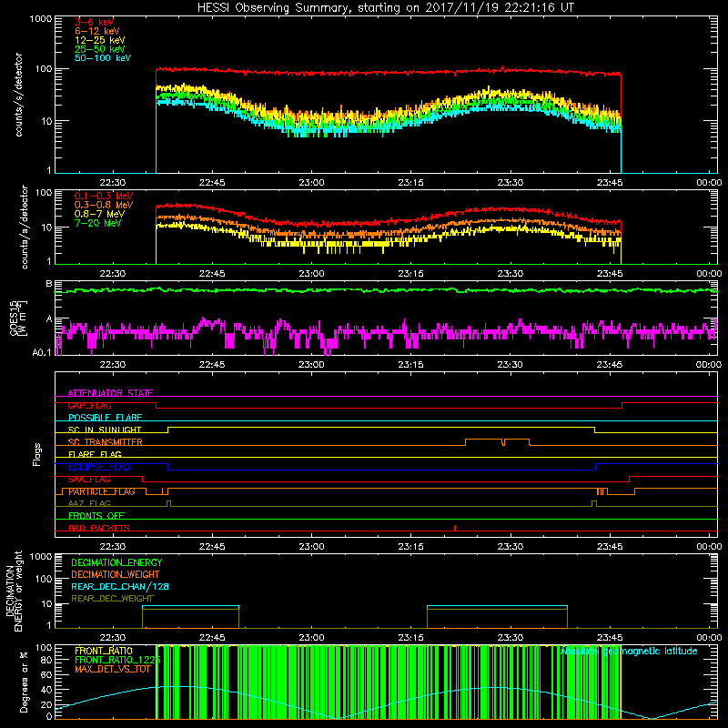Click the SAA_FLAG label

(89, 479)
